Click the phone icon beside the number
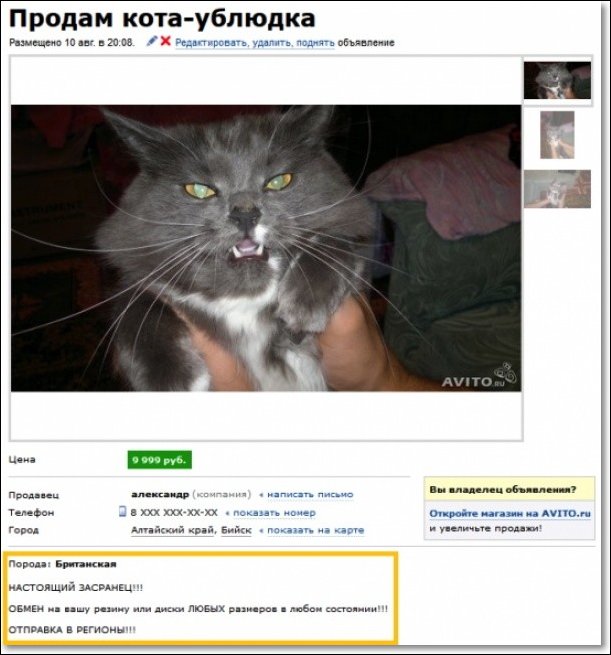611x655 pixels. [x=122, y=511]
